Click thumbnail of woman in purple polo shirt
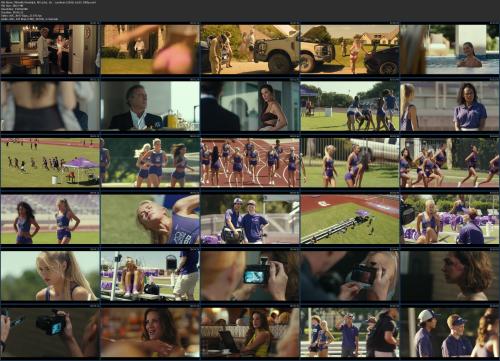 coord(449,106)
